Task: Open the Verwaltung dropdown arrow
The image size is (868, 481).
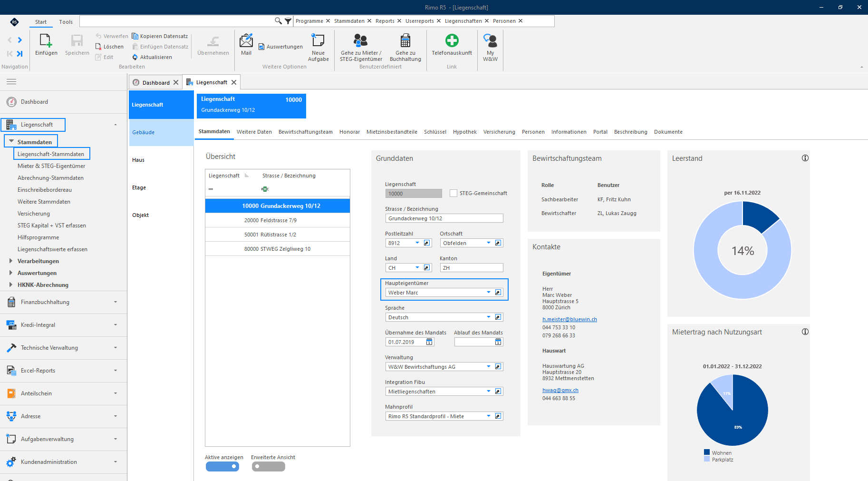Action: tap(489, 367)
